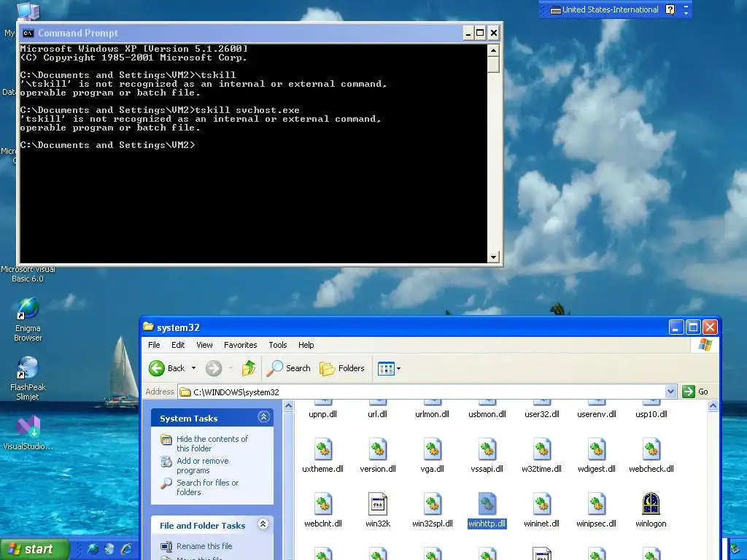Select the vssapi.dll file icon
The width and height of the screenshot is (747, 560).
(487, 449)
